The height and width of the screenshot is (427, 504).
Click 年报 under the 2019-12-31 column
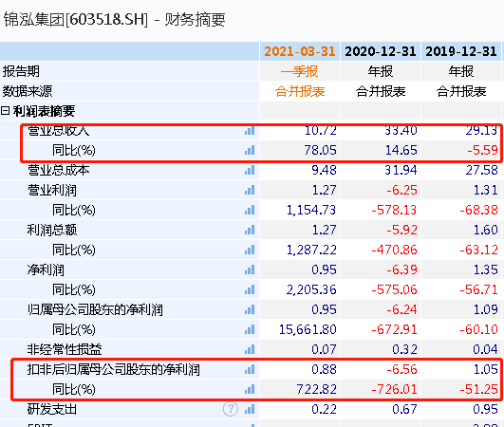pyautogui.click(x=461, y=71)
